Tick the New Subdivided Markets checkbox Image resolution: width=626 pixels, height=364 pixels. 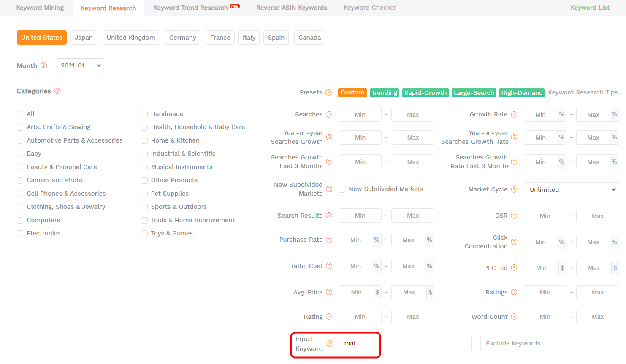click(x=342, y=189)
